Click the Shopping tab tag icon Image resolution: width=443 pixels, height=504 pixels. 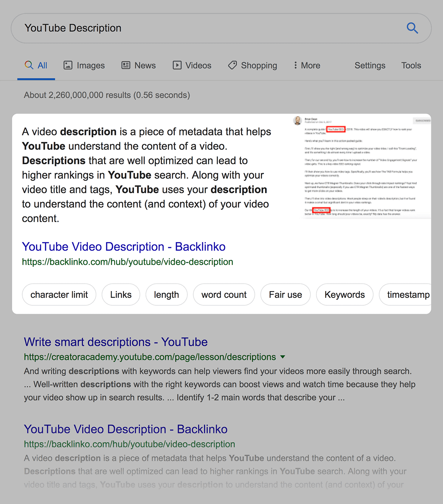(x=233, y=65)
